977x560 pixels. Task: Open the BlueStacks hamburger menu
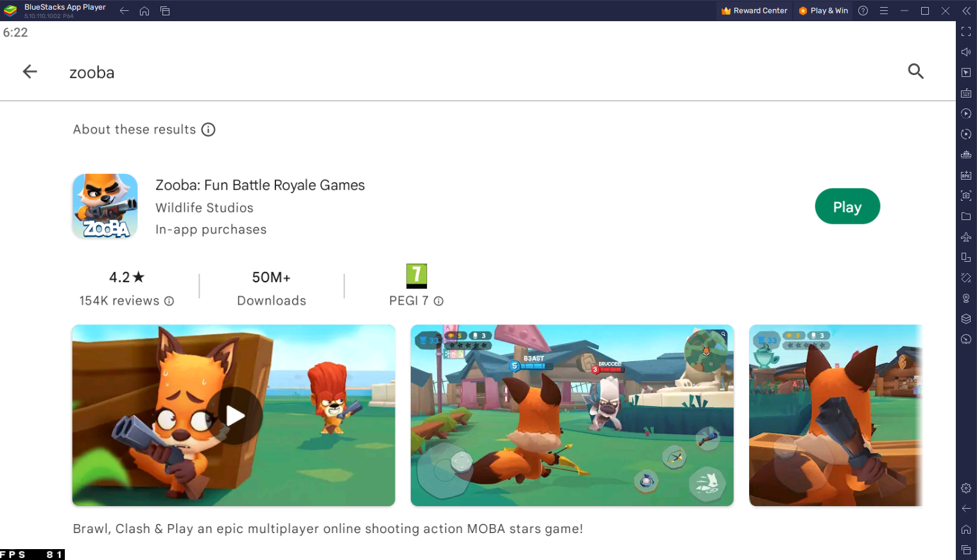[883, 11]
